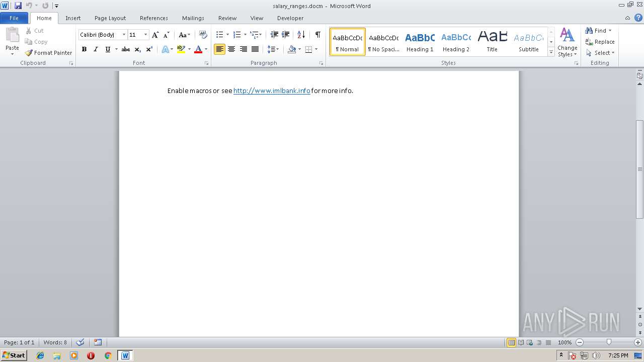Center-align the paragraph
The image size is (644, 362).
(231, 49)
